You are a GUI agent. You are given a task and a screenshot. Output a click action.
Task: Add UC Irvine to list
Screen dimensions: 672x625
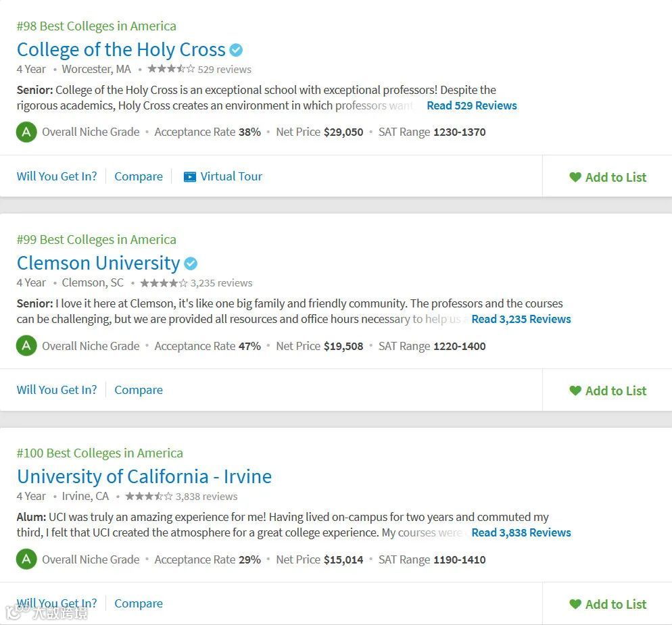pyautogui.click(x=608, y=604)
